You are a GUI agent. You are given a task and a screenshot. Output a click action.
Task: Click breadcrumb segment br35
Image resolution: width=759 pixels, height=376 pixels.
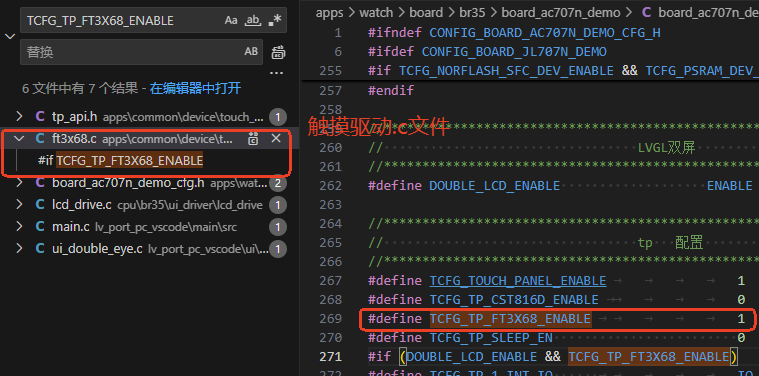pyautogui.click(x=472, y=13)
